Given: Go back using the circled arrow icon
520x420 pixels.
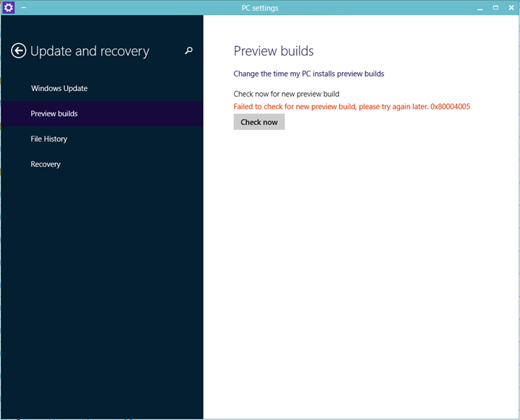Looking at the screenshot, I should [x=19, y=51].
